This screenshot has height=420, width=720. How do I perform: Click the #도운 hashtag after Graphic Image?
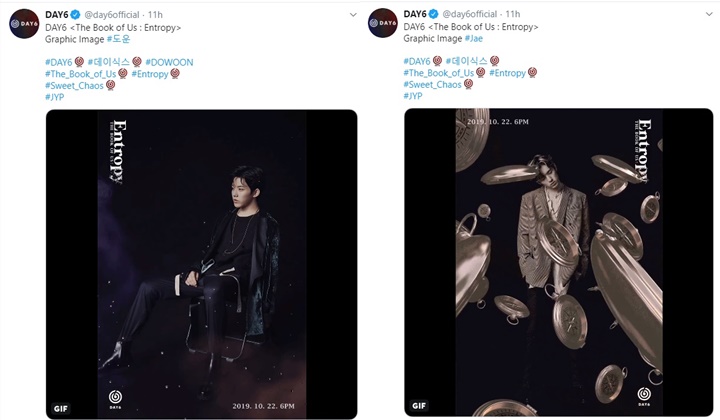click(x=119, y=39)
